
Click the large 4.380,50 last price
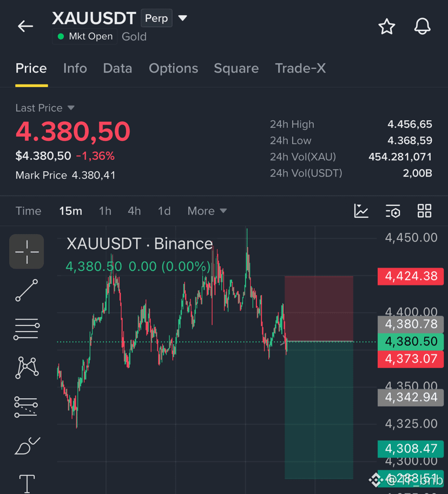click(x=73, y=132)
